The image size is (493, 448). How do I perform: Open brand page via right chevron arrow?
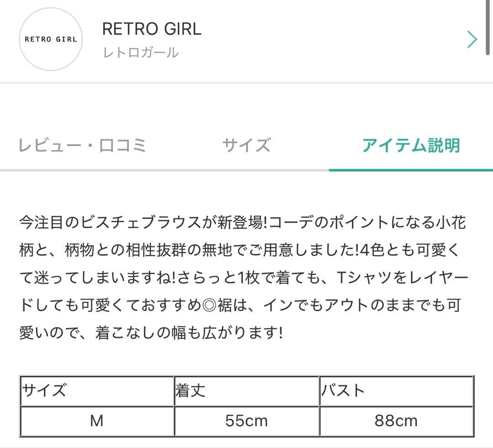[x=472, y=40]
